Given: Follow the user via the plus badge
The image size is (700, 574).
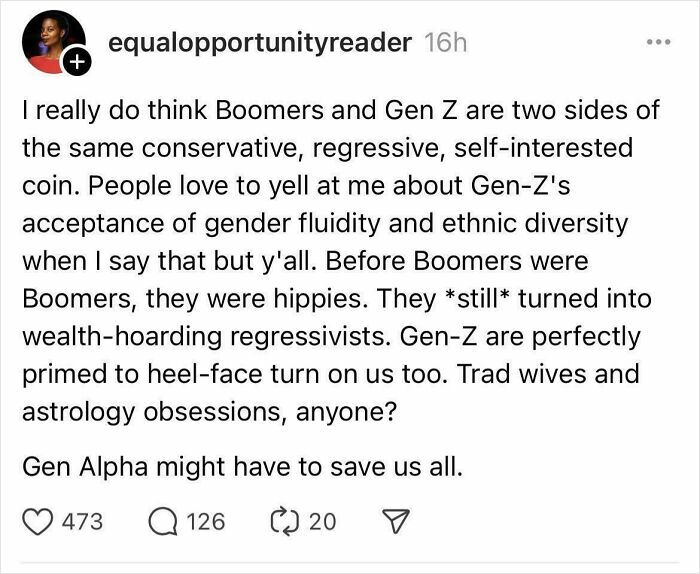Looking at the screenshot, I should [77, 62].
